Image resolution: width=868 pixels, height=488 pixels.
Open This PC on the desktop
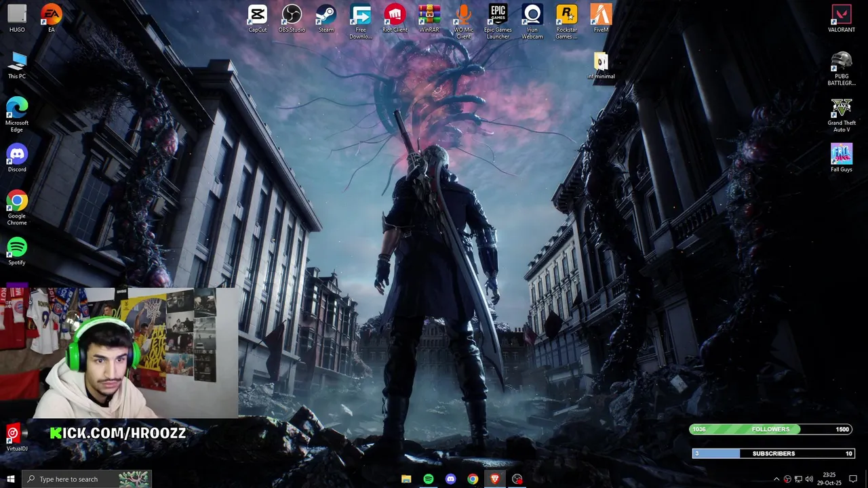17,65
